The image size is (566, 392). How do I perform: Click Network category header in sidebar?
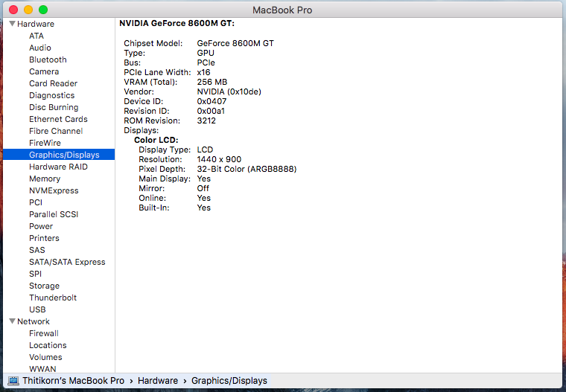coord(34,321)
